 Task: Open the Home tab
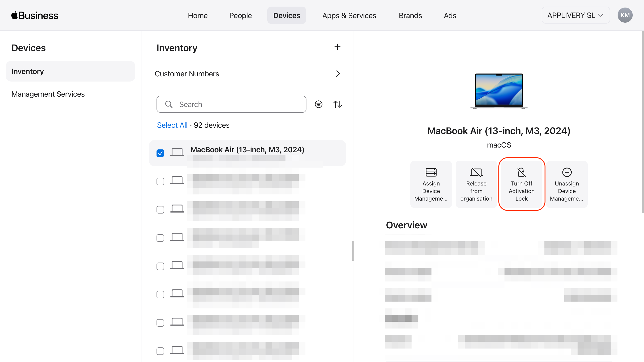pyautogui.click(x=198, y=16)
